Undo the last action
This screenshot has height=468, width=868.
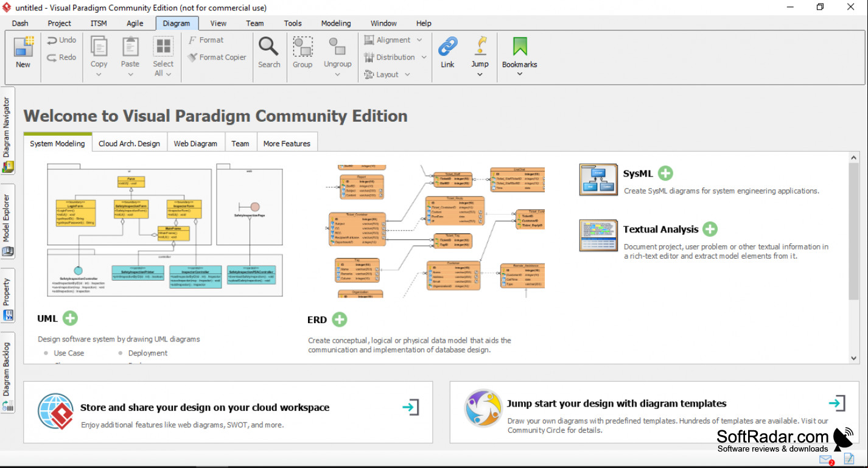pyautogui.click(x=61, y=40)
